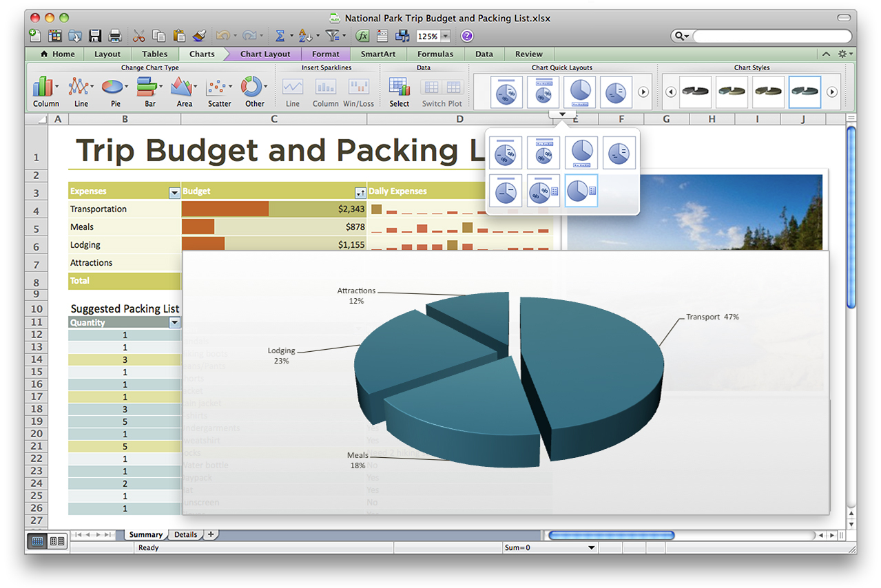Click the AutoSum sigma icon
881x588 pixels.
(280, 36)
